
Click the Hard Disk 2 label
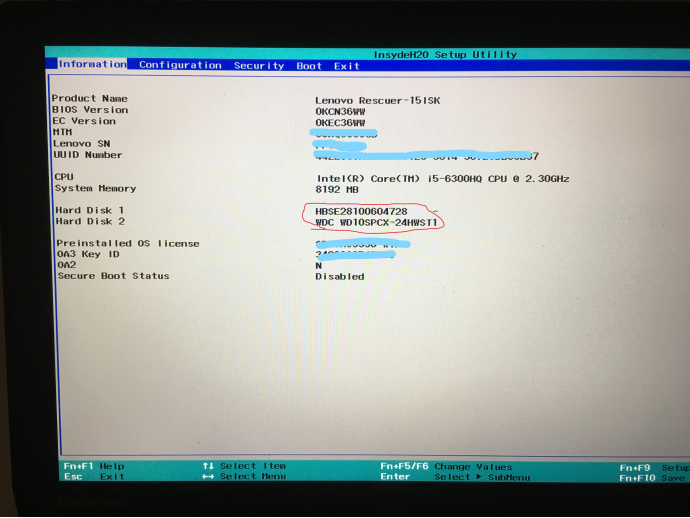90,221
